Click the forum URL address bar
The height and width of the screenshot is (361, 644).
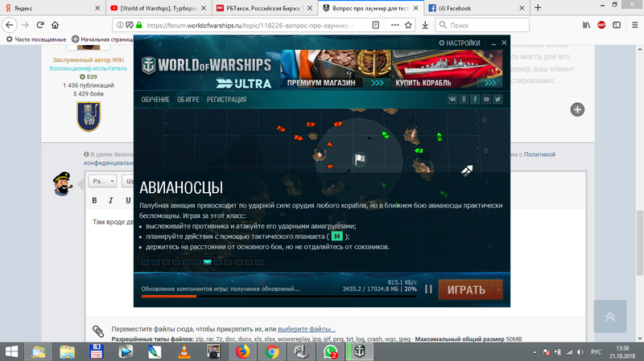coord(250,26)
